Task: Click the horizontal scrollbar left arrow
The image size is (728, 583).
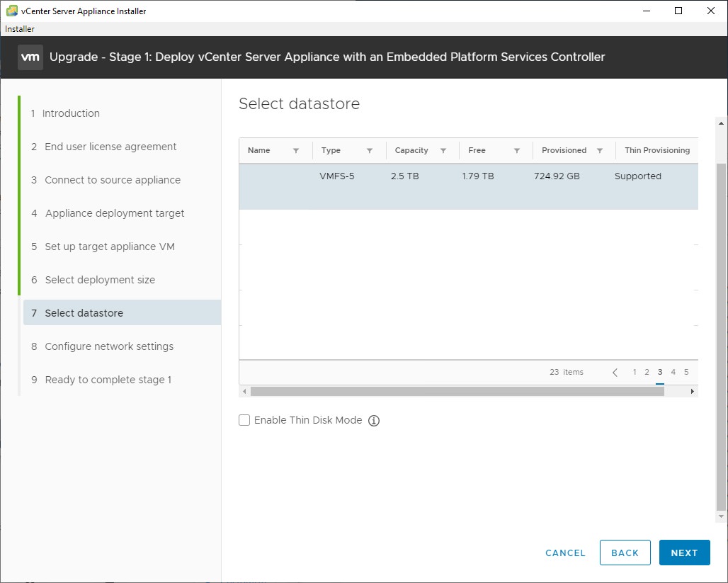Action: 245,391
